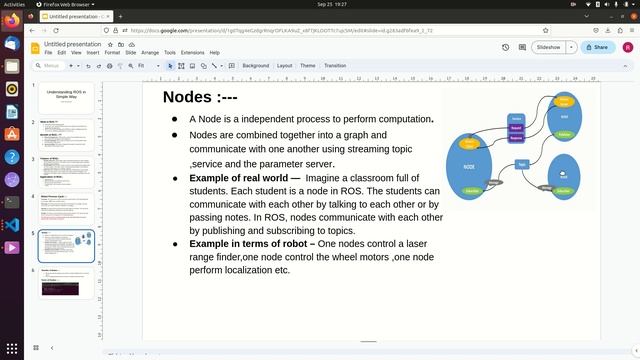Click the Slideshow button
The image size is (640, 360).
[x=549, y=47]
